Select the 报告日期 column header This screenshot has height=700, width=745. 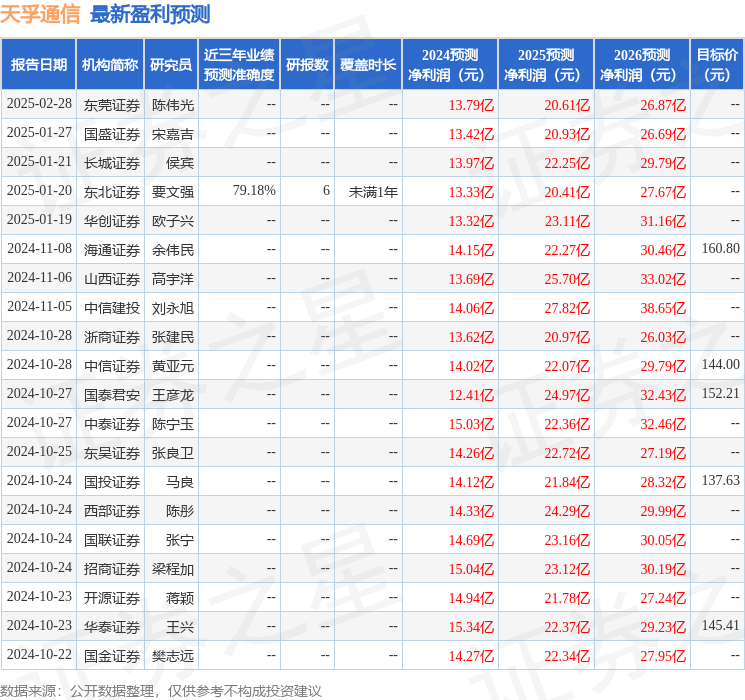39,65
